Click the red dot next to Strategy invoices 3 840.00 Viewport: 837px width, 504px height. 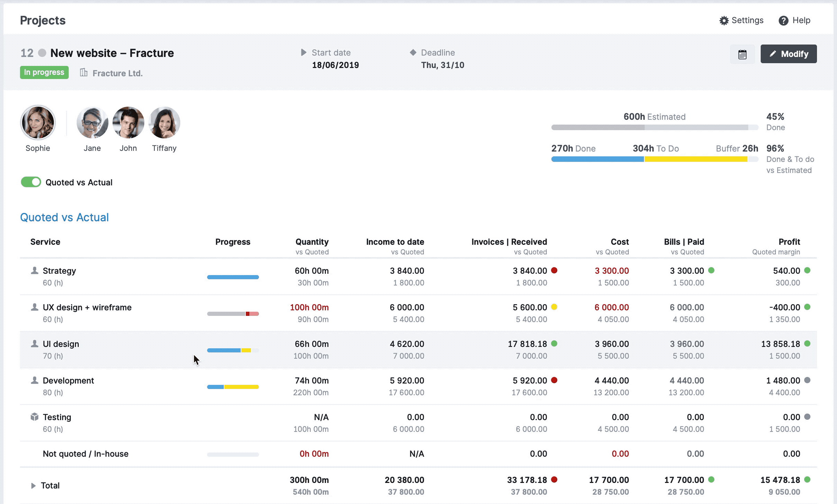click(x=554, y=270)
